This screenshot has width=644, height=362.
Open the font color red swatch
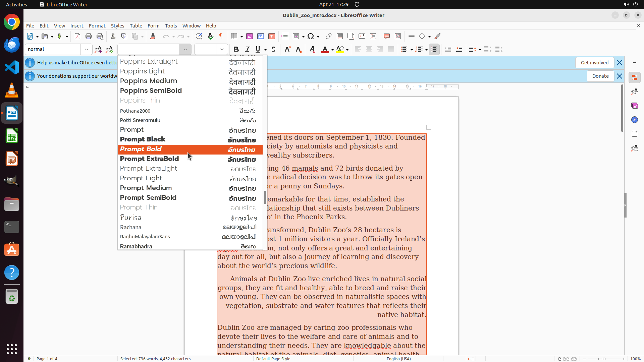click(325, 50)
